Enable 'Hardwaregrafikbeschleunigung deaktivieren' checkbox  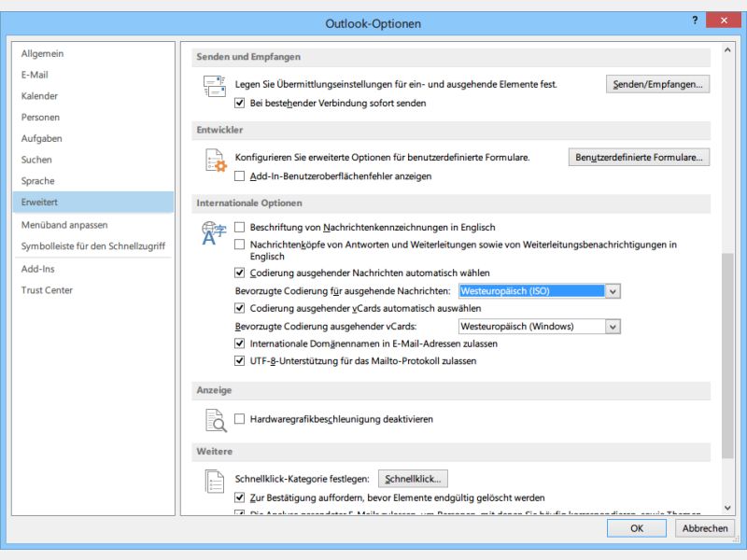pyautogui.click(x=240, y=419)
